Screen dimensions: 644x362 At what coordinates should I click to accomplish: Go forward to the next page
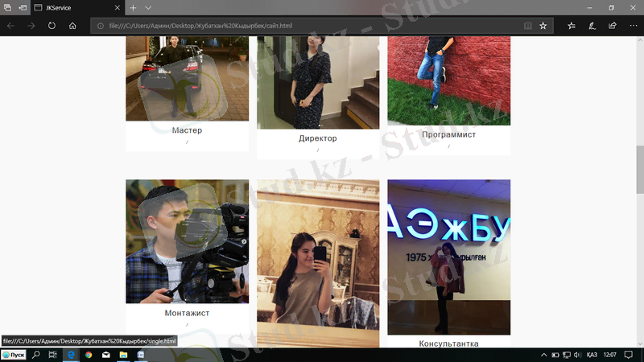point(31,26)
